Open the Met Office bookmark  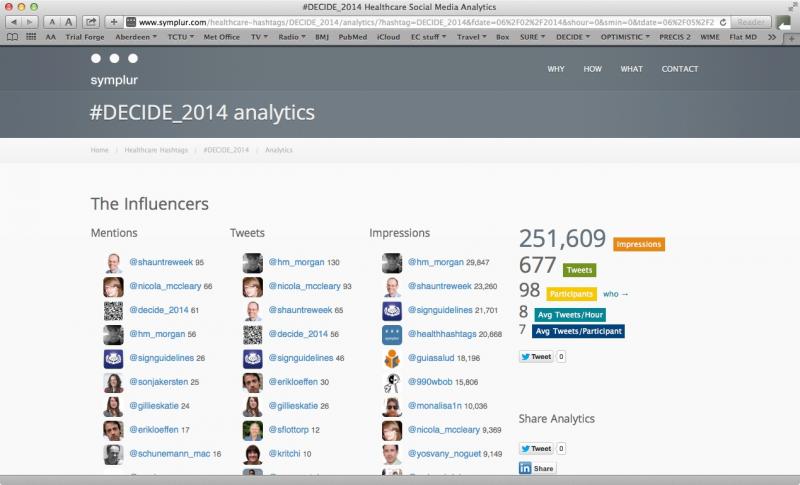pos(221,37)
